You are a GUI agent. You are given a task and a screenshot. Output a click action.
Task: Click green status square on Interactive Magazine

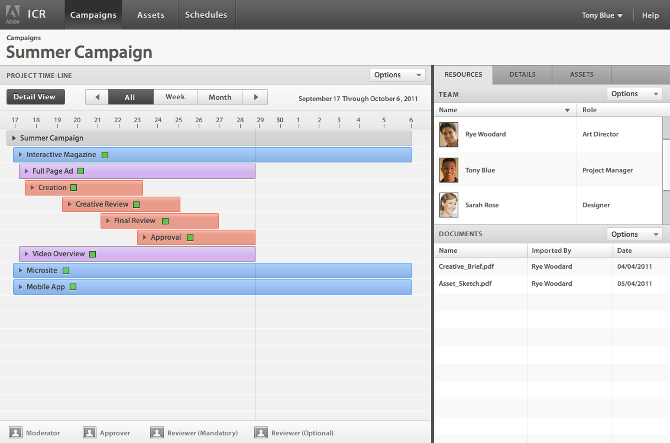tap(105, 155)
